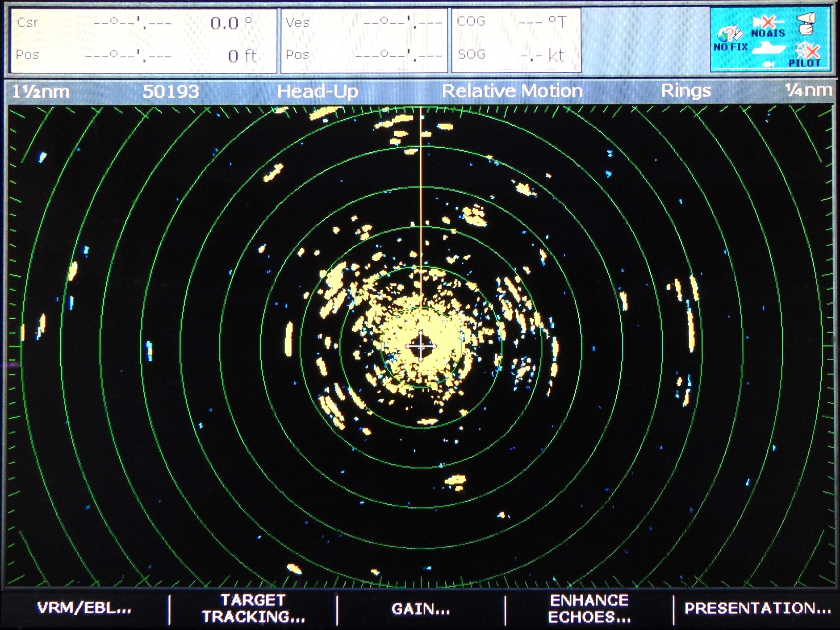This screenshot has width=840, height=630.
Task: Click the Csr Pos cursor data box
Action: tap(143, 40)
